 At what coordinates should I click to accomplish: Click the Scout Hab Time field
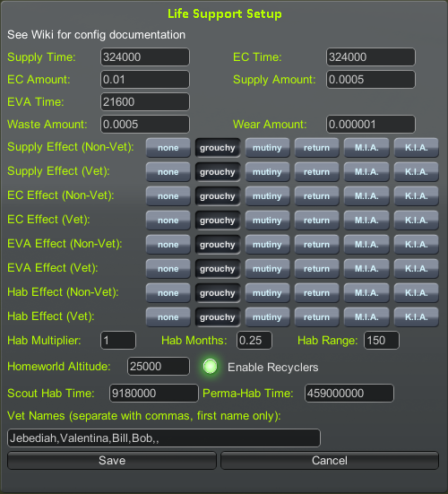point(154,394)
